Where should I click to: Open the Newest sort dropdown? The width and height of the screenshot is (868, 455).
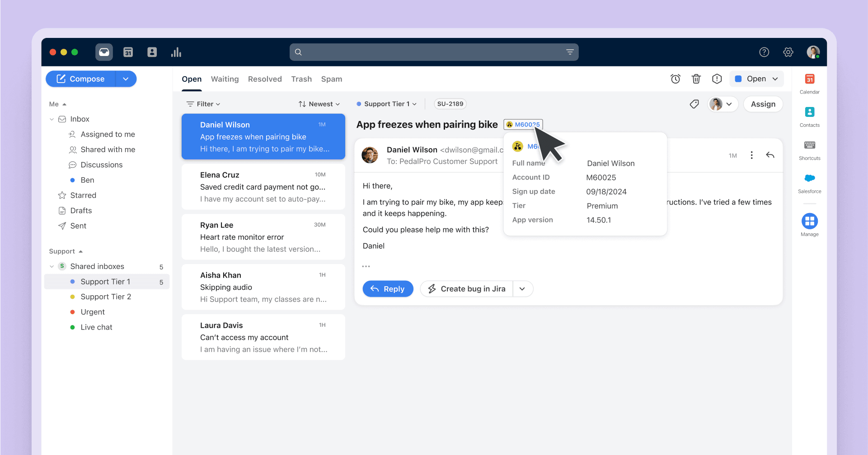(x=319, y=104)
